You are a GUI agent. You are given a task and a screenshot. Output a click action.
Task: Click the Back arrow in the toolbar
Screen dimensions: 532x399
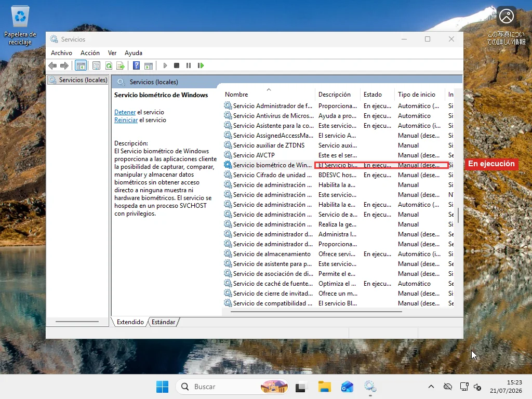(x=52, y=65)
